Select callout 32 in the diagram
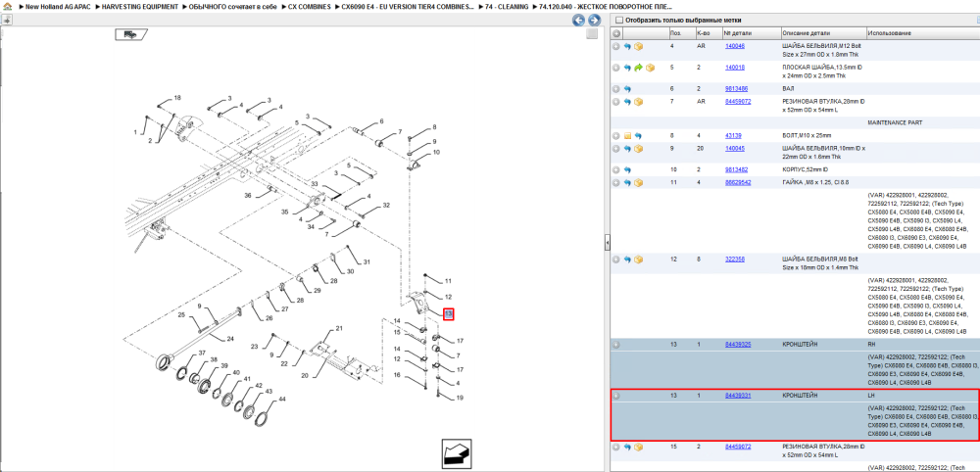 tap(386, 205)
